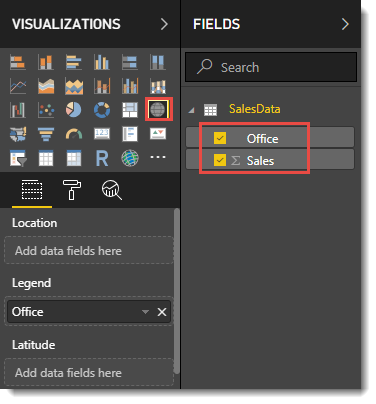Open the Office legend field dropdown arrow

[x=145, y=312]
